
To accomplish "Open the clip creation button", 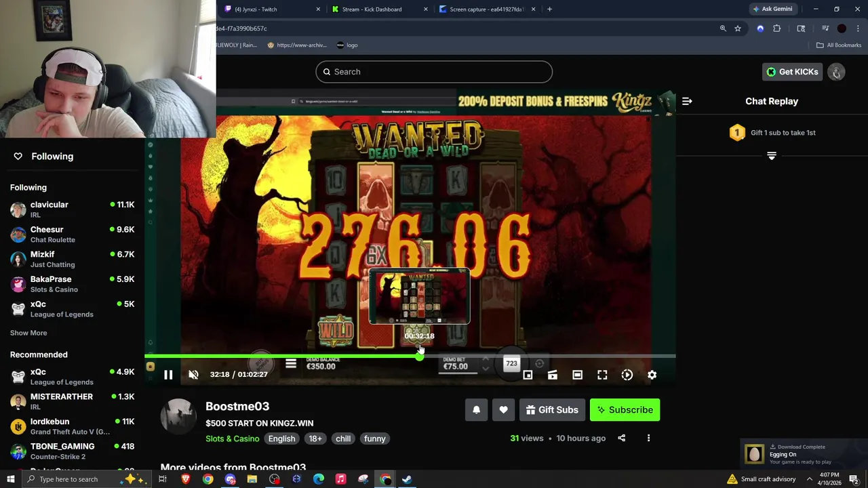I will [553, 375].
